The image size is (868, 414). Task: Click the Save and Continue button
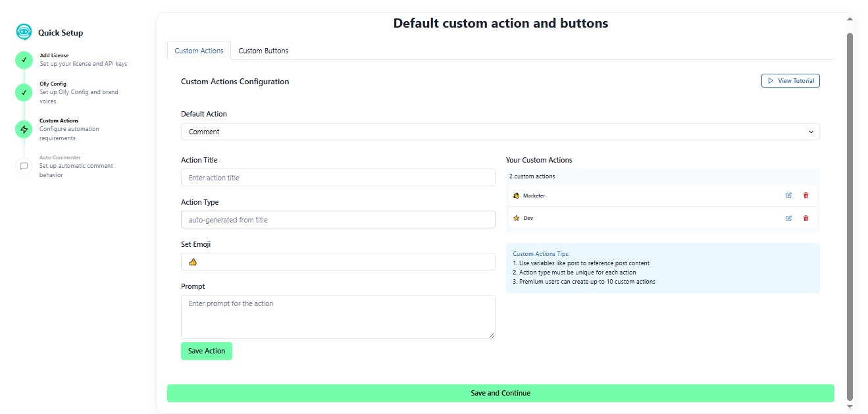pos(500,393)
